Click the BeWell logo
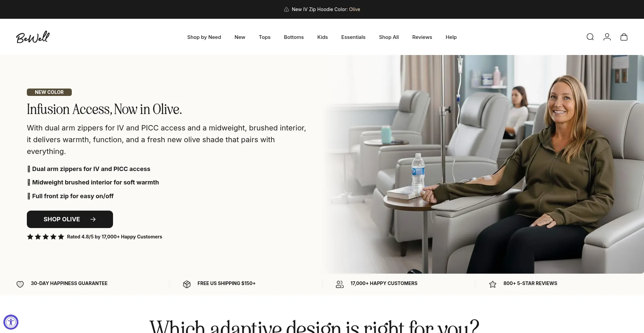Image resolution: width=644 pixels, height=333 pixels. [33, 37]
